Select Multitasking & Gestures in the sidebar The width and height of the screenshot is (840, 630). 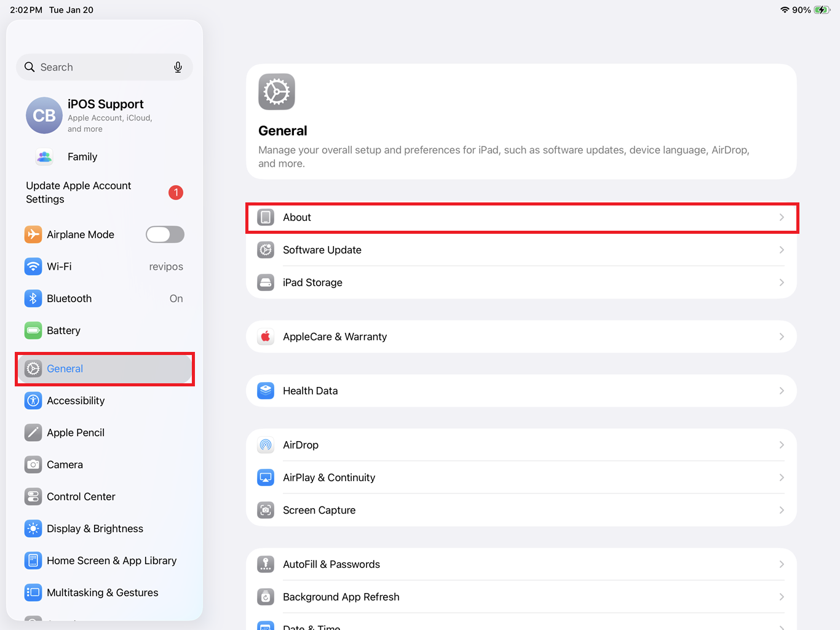click(105, 592)
